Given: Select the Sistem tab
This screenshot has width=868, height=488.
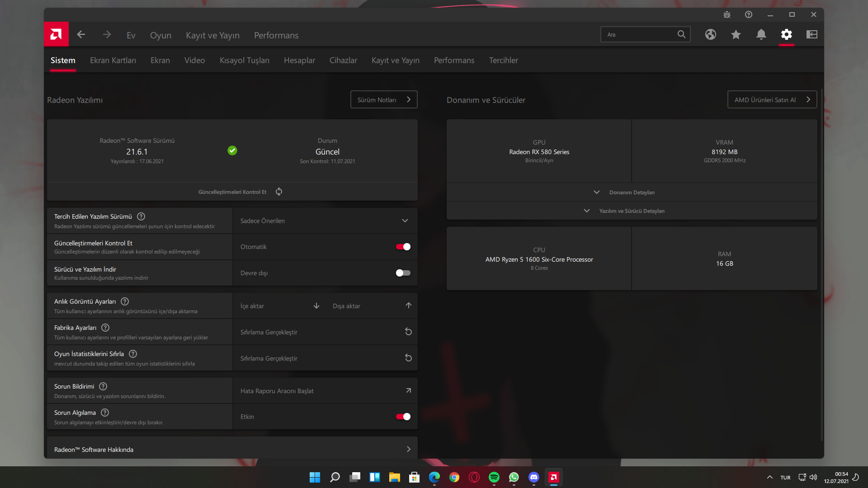Looking at the screenshot, I should click(63, 60).
